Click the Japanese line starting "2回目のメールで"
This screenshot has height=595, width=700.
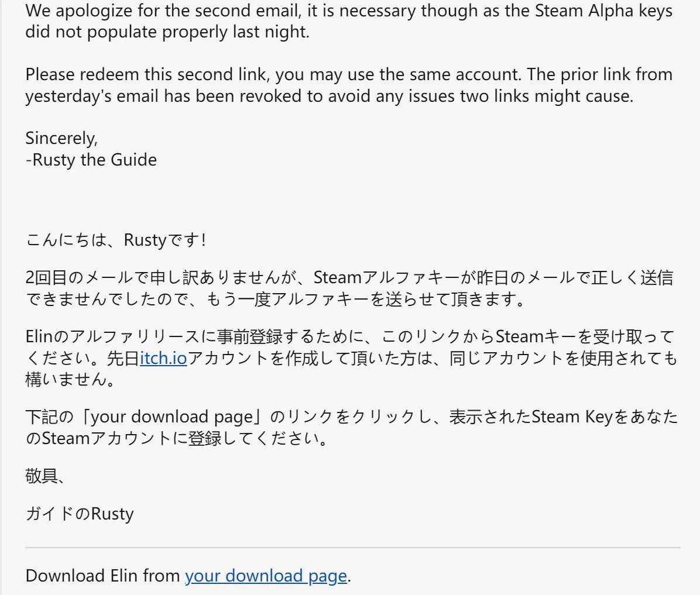click(349, 288)
